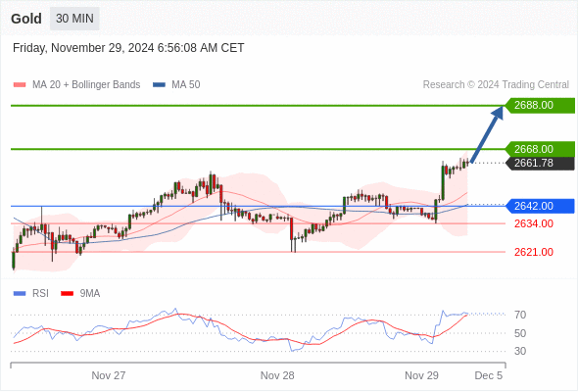Image resolution: width=578 pixels, height=392 pixels.
Task: Click the Research © 2024 Trading Central credit
Action: (496, 84)
